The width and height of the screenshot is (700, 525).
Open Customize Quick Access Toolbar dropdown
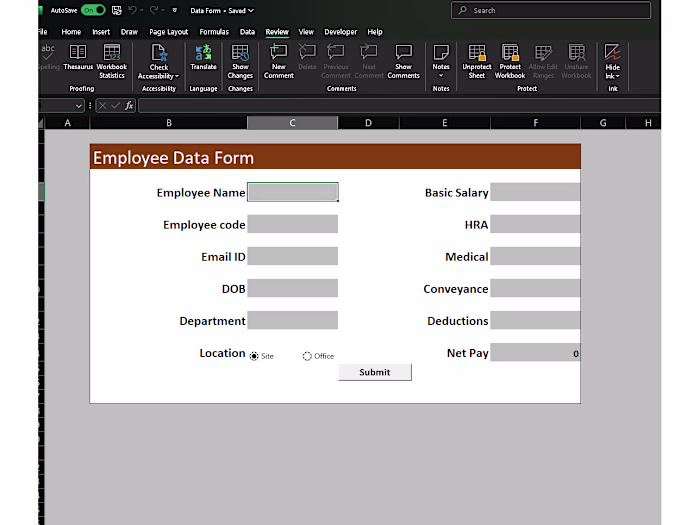tap(175, 10)
